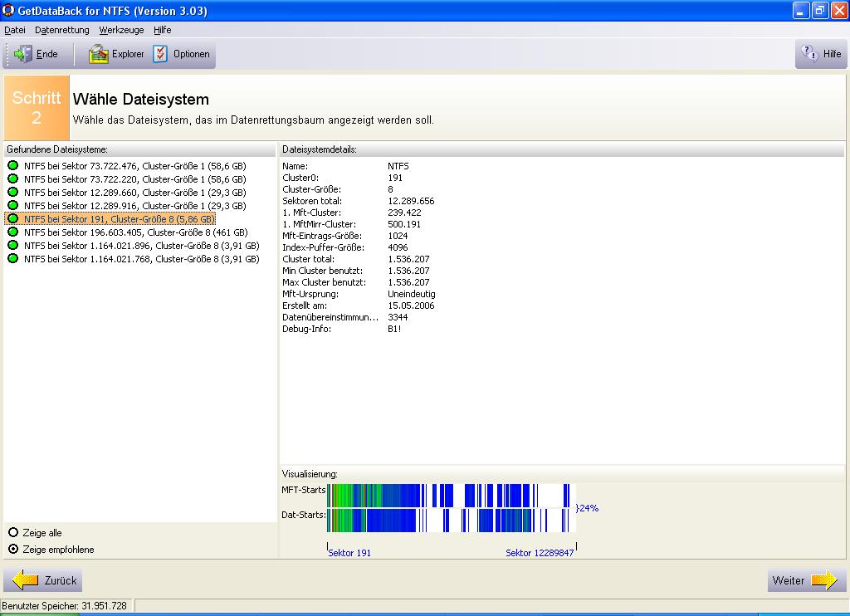Click green status dot for Sektor 12.289.916

(13, 206)
